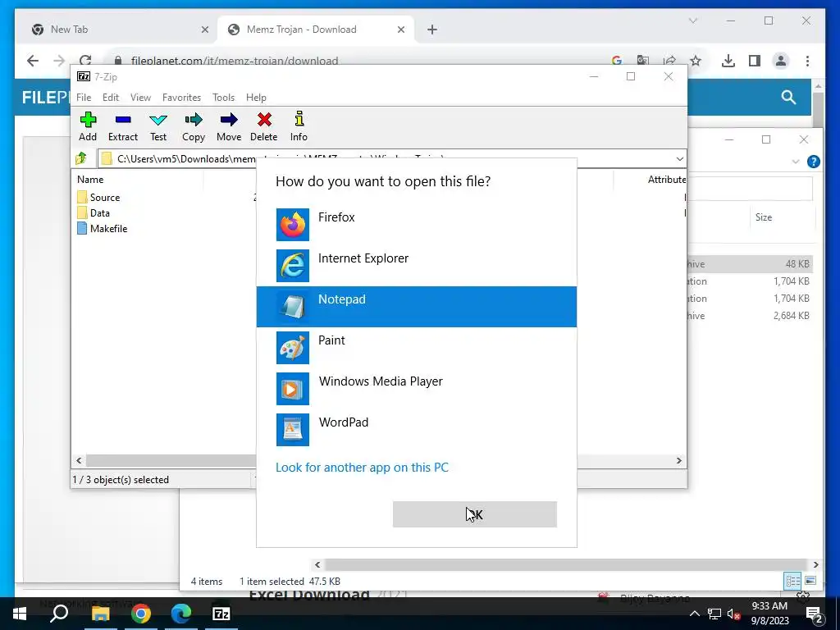Toggle the Chrome side panel icon

pyautogui.click(x=755, y=61)
